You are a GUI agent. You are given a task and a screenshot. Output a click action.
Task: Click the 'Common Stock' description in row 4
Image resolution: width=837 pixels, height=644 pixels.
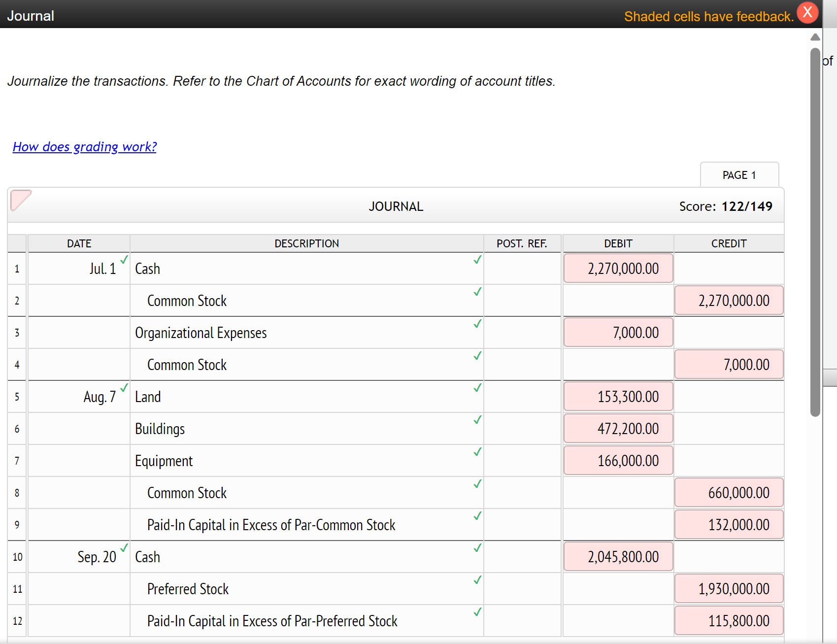pyautogui.click(x=306, y=365)
